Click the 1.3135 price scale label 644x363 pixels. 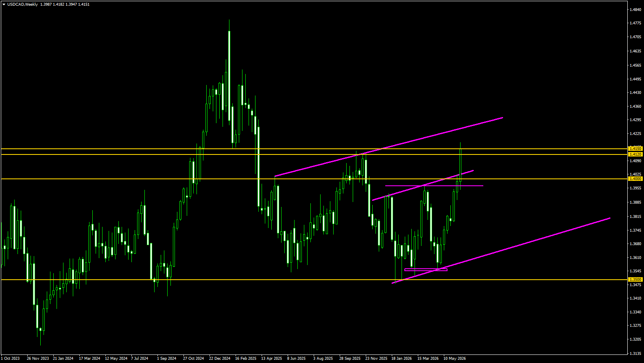pos(635,353)
